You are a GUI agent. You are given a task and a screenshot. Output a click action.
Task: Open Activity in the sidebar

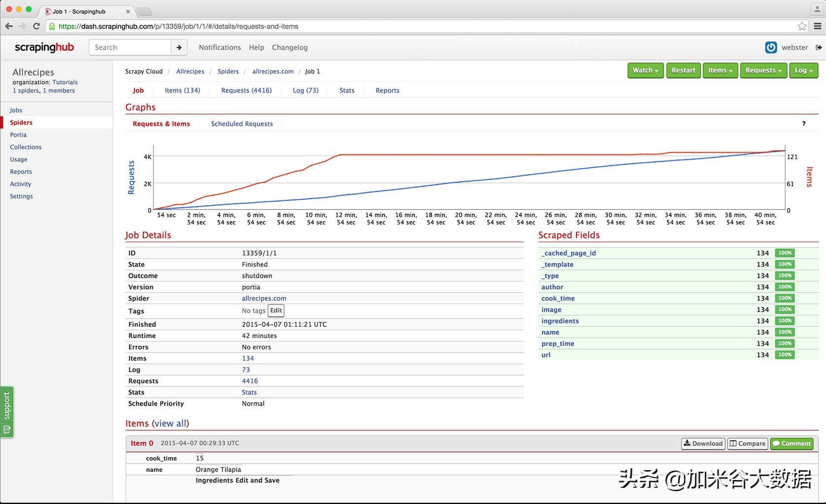[21, 184]
